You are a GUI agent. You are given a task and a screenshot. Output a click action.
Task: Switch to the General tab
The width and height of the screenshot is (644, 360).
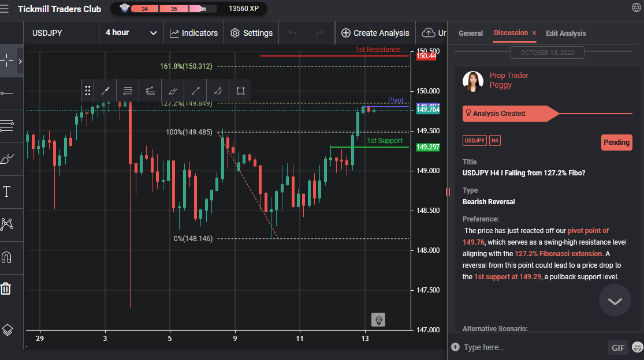pos(471,33)
